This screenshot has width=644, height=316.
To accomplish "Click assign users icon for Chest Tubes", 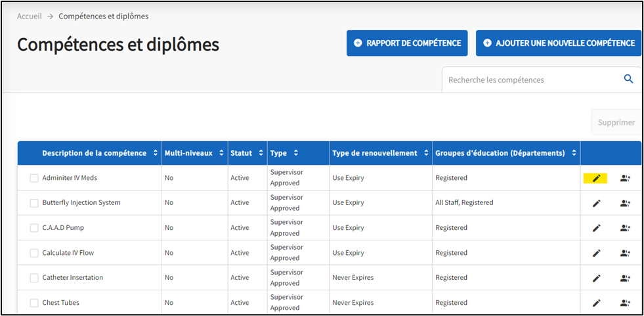I will click(625, 303).
